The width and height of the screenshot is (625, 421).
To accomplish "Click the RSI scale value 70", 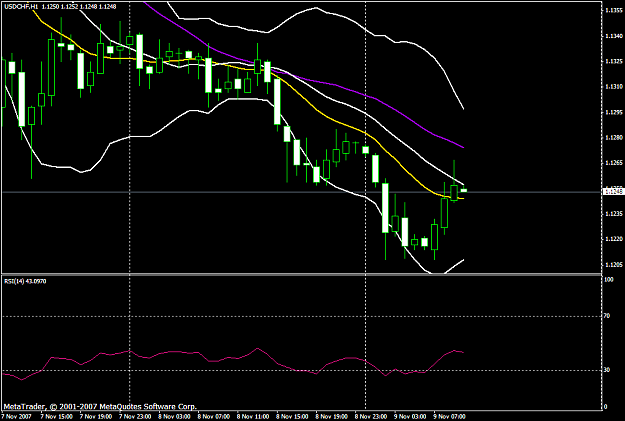I will (x=607, y=316).
